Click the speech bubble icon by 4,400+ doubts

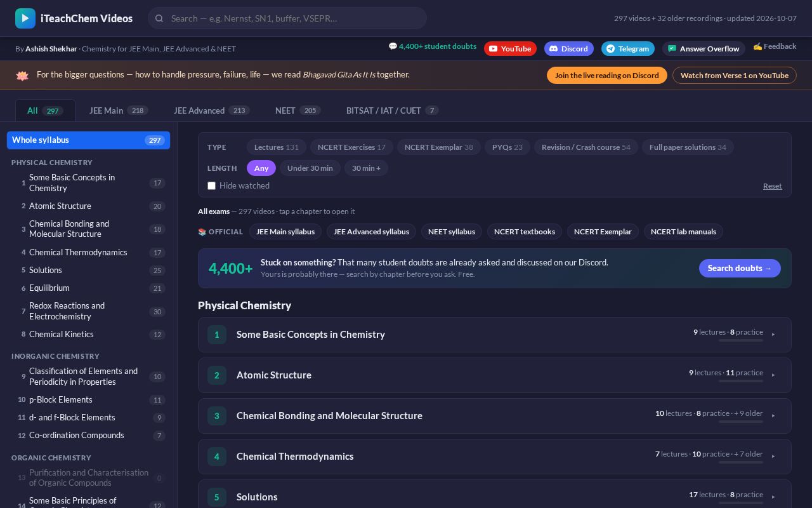pos(393,46)
